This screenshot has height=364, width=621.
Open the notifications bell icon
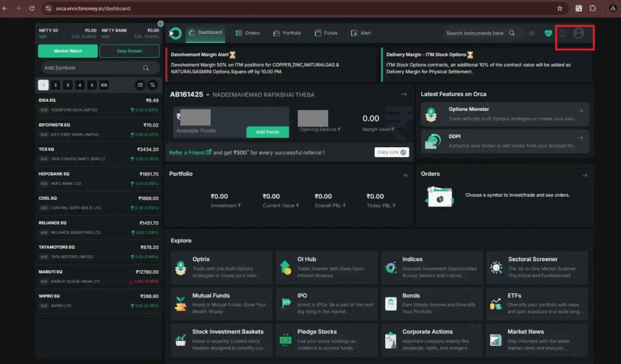[562, 33]
